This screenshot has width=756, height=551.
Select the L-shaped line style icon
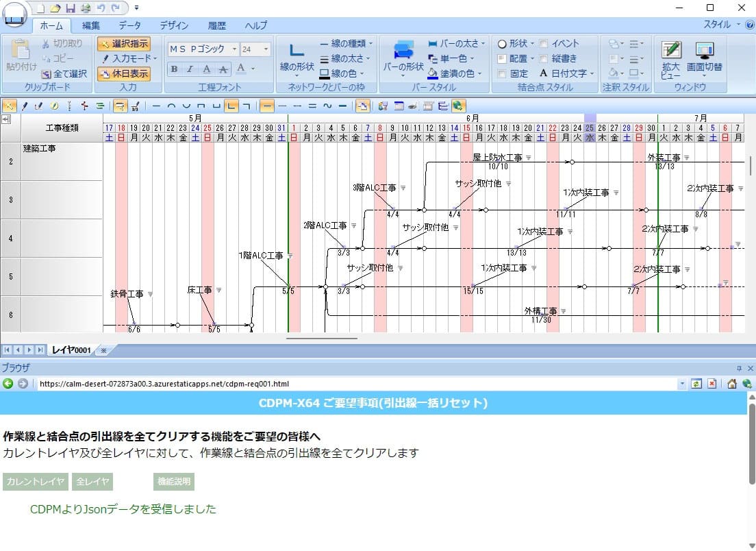[x=232, y=106]
